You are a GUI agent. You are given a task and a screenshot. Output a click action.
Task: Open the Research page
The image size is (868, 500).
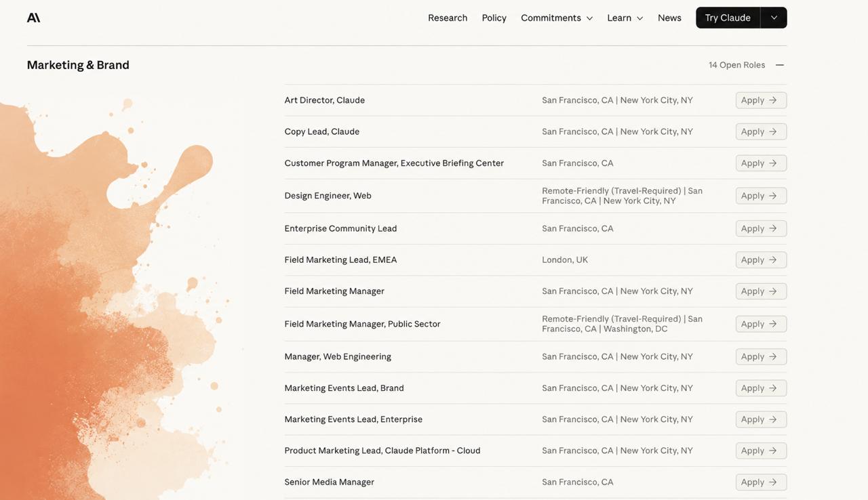pyautogui.click(x=448, y=18)
